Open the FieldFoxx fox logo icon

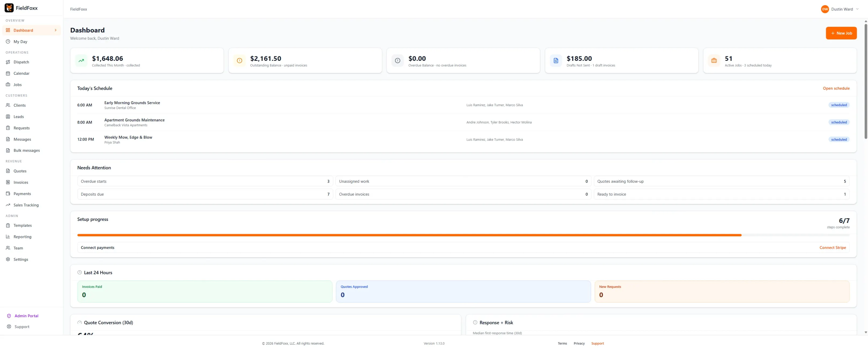9,8
